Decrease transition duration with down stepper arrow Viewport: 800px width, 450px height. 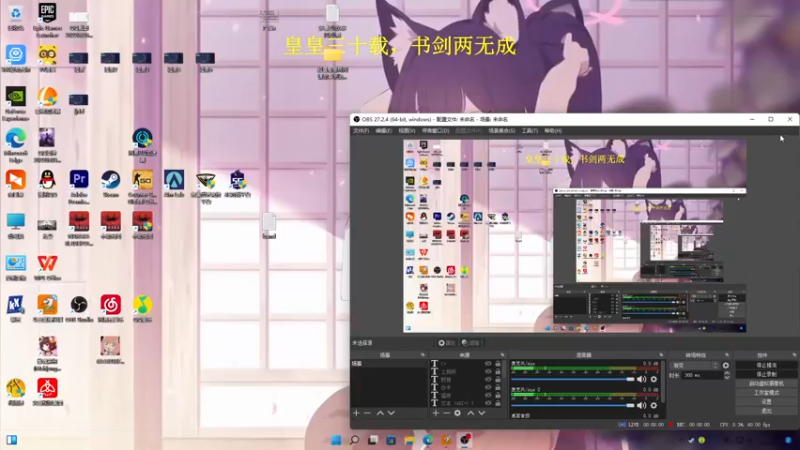click(727, 377)
